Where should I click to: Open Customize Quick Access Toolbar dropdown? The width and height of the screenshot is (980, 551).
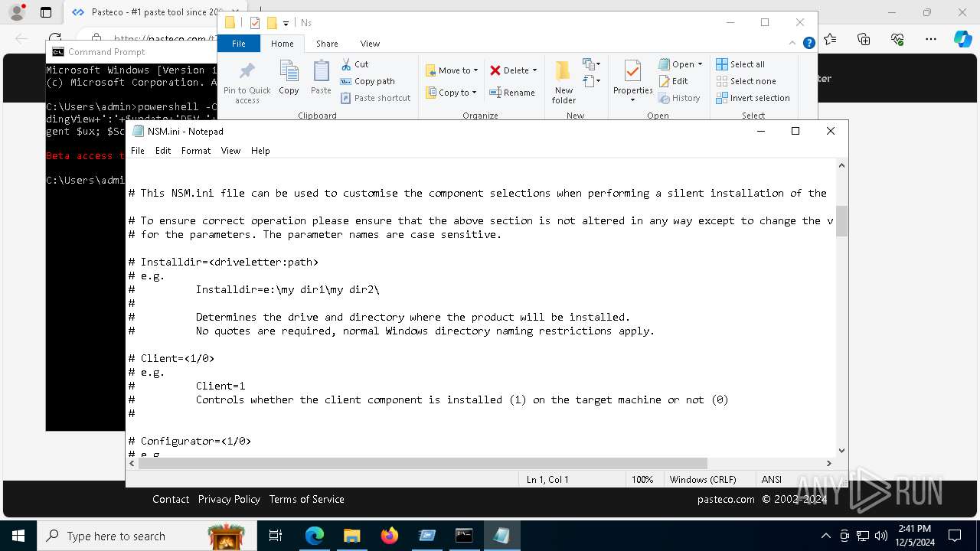pyautogui.click(x=286, y=24)
